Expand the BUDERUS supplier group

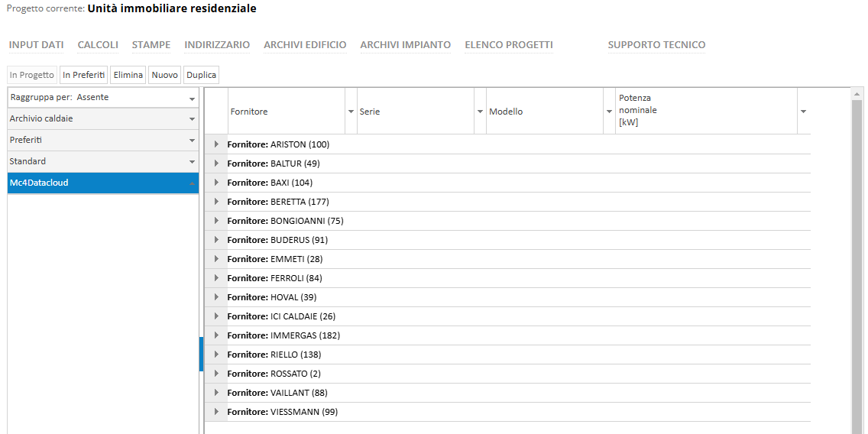pyautogui.click(x=216, y=240)
